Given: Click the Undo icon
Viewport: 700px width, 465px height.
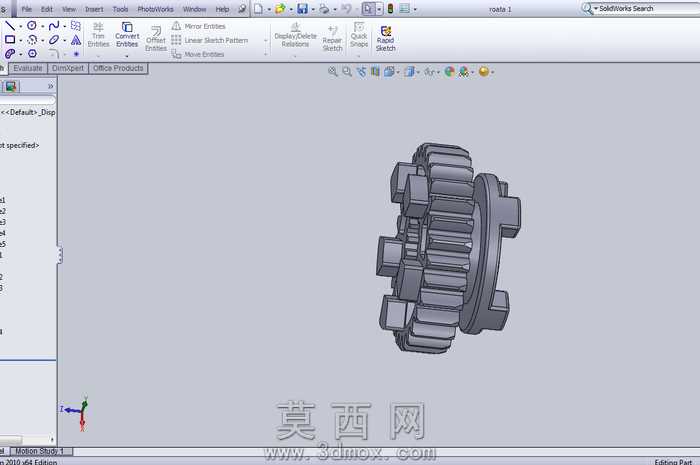Looking at the screenshot, I should (346, 8).
